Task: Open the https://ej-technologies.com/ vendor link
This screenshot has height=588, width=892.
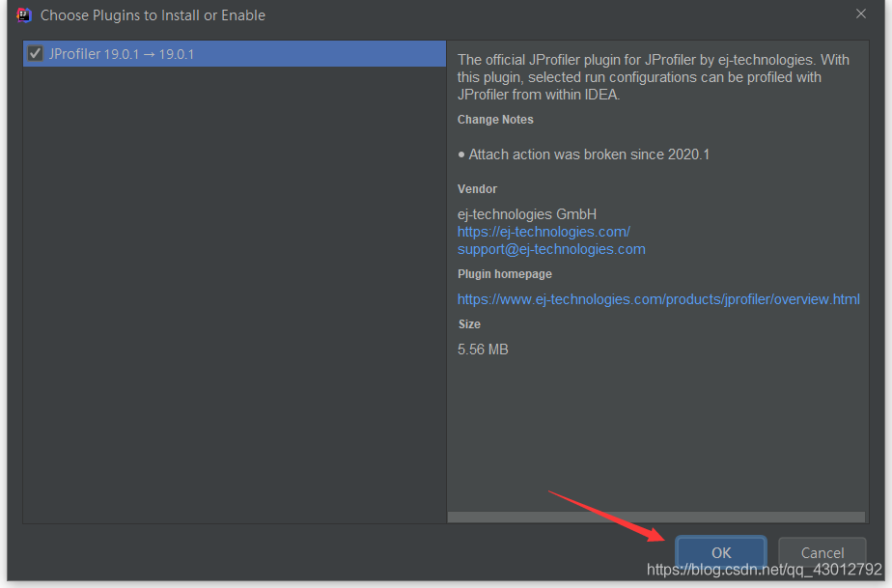Action: pos(544,232)
